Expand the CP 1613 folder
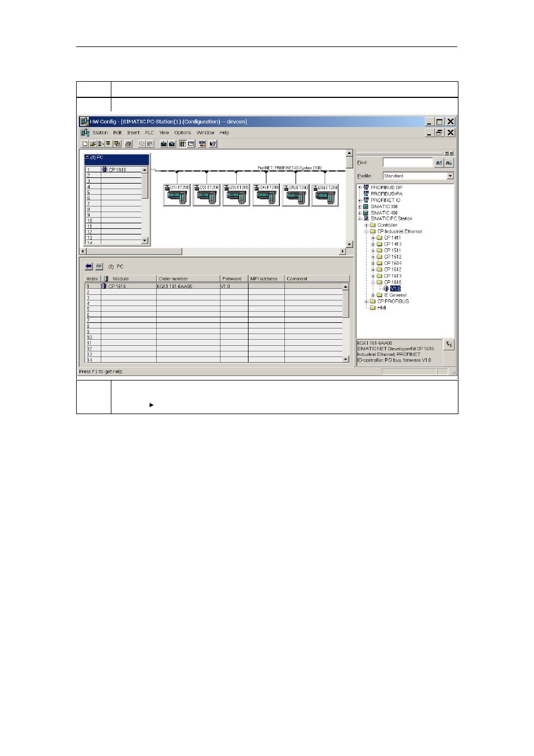The height and width of the screenshot is (756, 534). tap(373, 276)
